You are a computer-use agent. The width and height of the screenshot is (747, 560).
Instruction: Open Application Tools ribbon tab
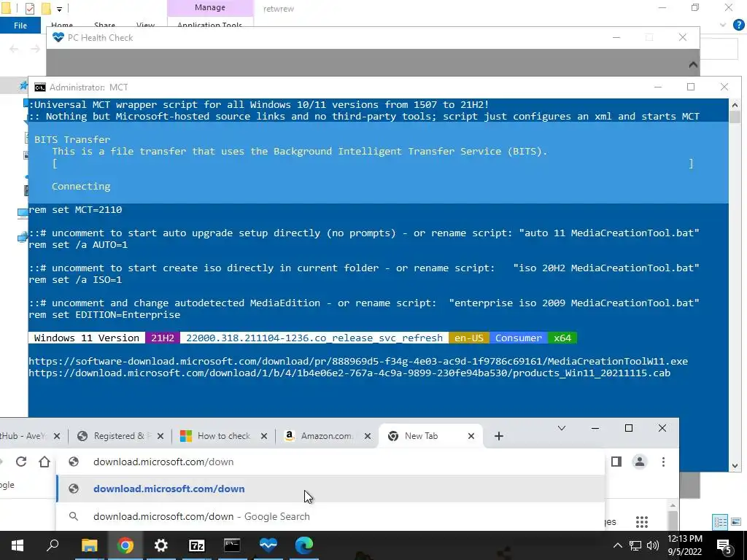click(209, 26)
